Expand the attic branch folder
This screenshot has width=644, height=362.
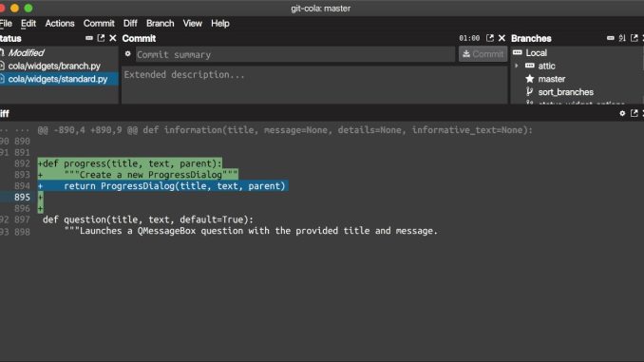tap(517, 66)
